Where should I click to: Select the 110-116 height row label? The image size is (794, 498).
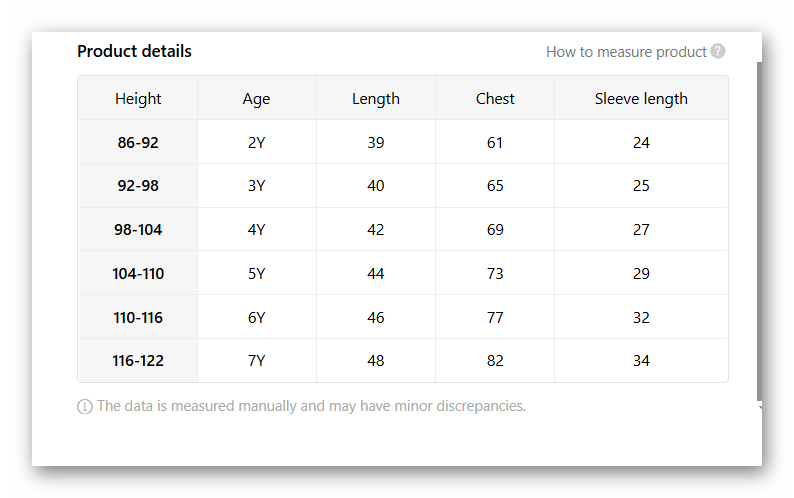pyautogui.click(x=138, y=318)
